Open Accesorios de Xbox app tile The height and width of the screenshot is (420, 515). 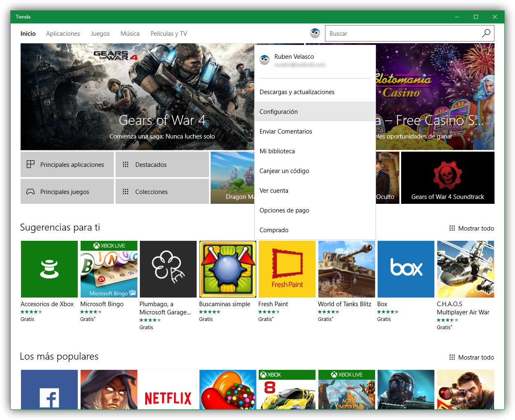pos(49,269)
